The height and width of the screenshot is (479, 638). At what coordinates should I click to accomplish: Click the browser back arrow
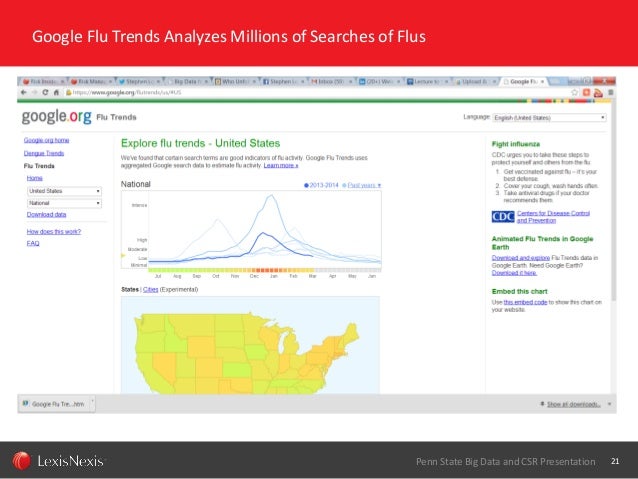(x=24, y=92)
